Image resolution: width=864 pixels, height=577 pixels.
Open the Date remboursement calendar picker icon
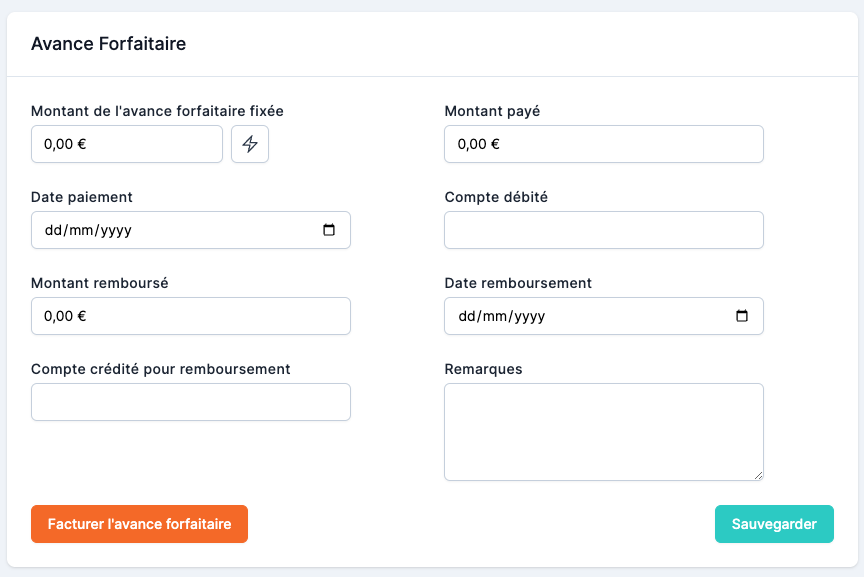coord(742,316)
